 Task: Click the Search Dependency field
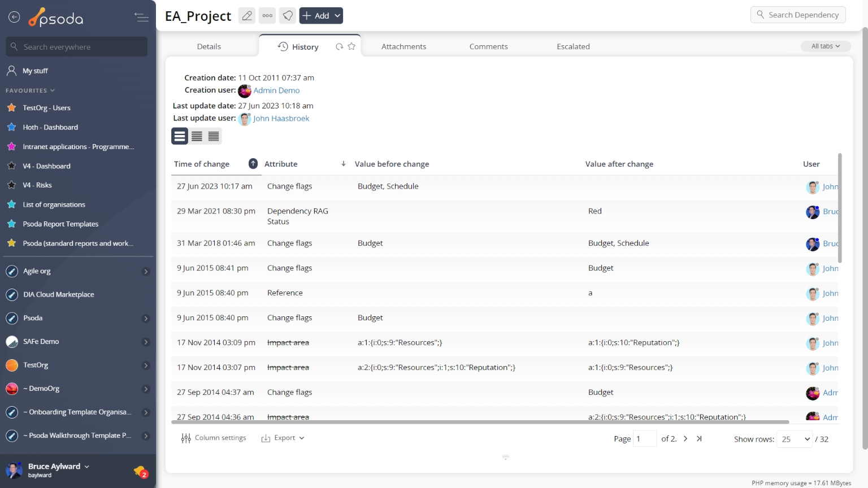pyautogui.click(x=798, y=15)
